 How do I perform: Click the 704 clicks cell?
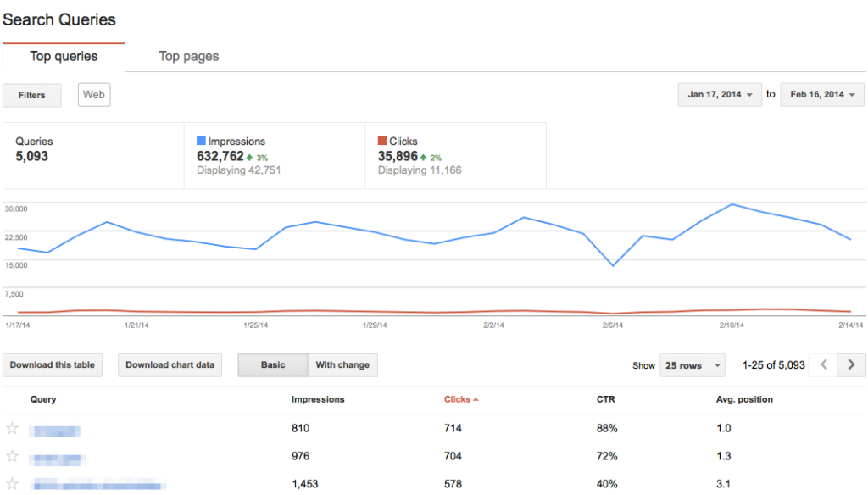point(453,456)
